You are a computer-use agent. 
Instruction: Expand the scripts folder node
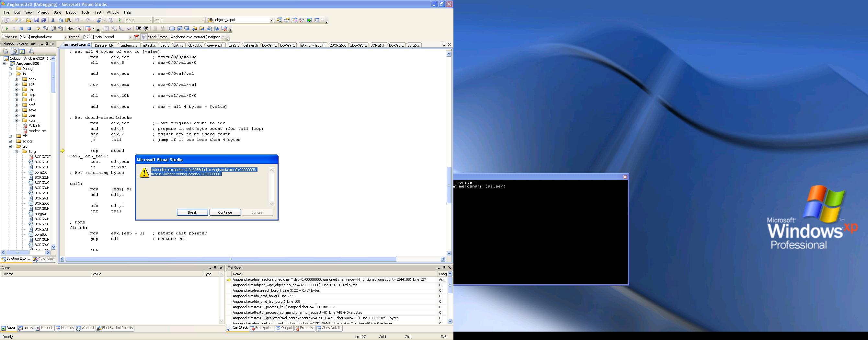(10, 141)
